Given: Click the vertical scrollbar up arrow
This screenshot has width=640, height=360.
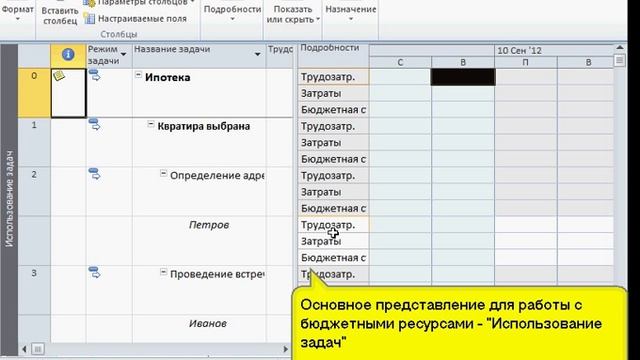Looking at the screenshot, I should click(x=620, y=48).
